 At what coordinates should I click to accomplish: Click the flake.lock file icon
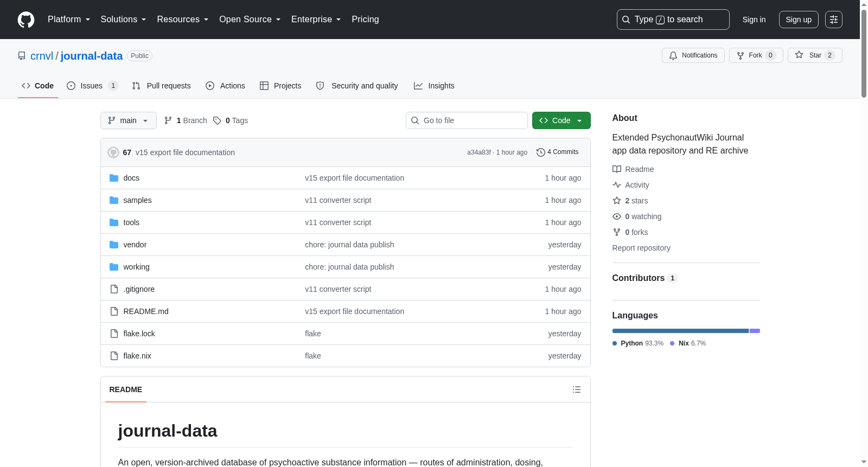tap(114, 334)
